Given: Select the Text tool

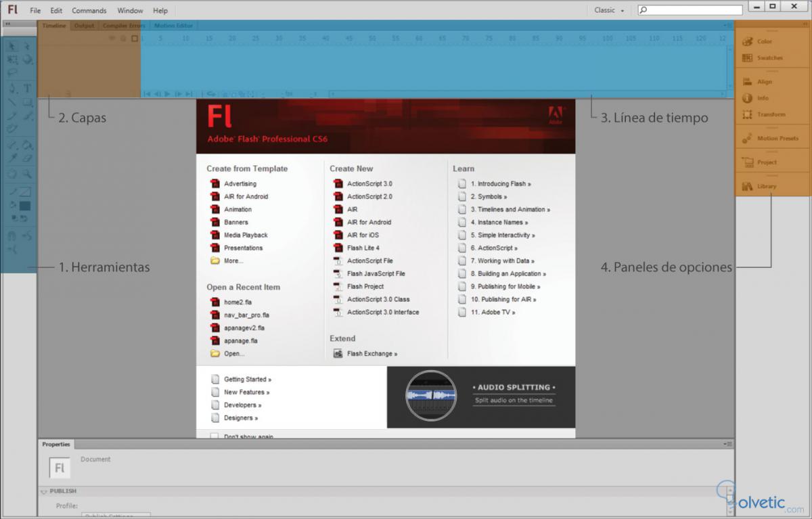Looking at the screenshot, I should [x=28, y=88].
